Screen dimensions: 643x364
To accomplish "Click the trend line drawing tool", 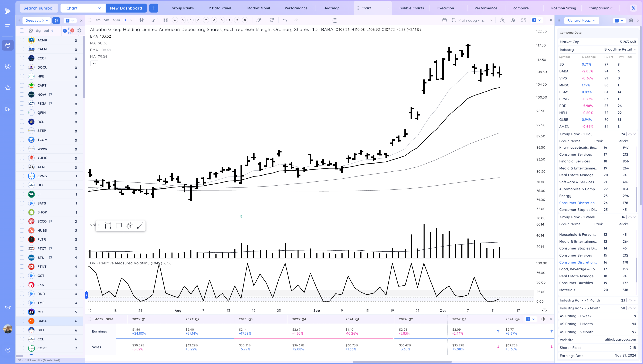I will (x=140, y=226).
